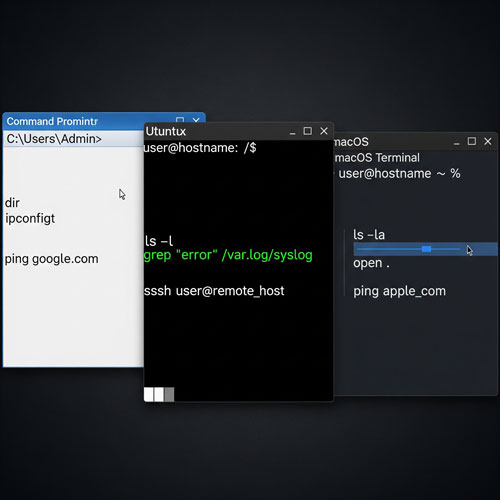
Task: Select the ls -l command line
Action: tap(159, 241)
